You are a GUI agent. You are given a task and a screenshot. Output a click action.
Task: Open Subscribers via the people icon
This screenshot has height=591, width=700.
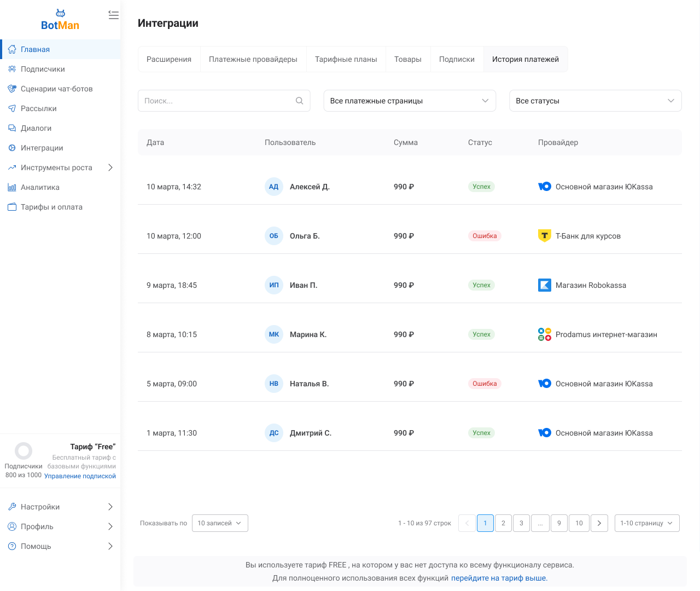[x=12, y=69]
